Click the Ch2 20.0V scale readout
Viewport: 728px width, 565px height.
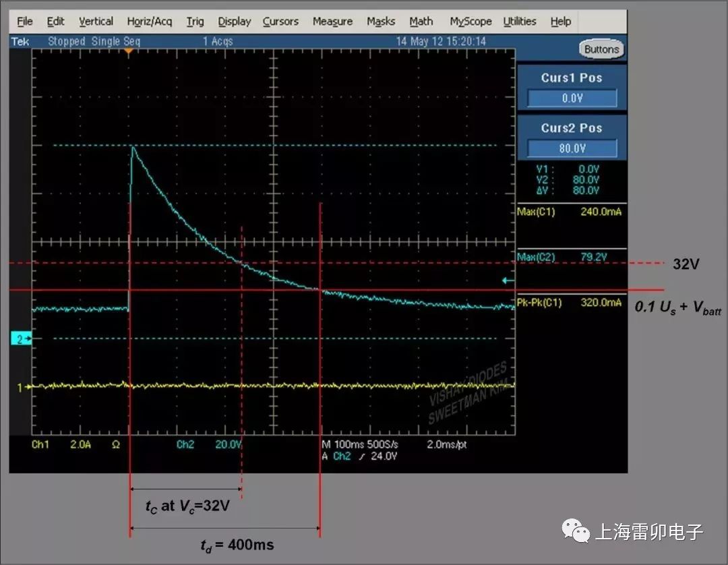(209, 444)
